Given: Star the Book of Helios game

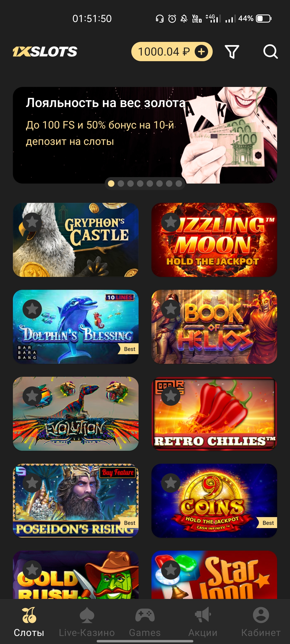Looking at the screenshot, I should [x=171, y=309].
